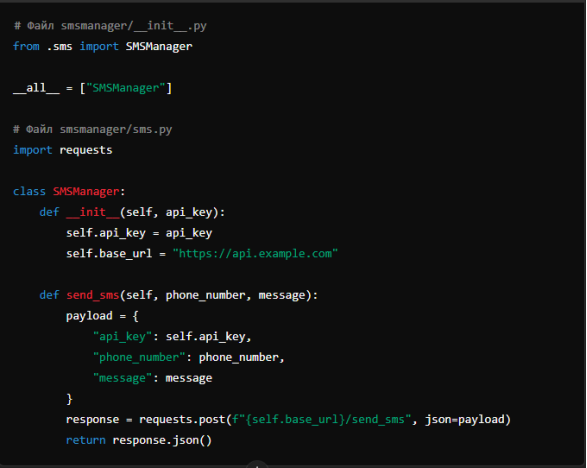This screenshot has height=468, width=587.
Task: Click the 'return' keyword on the last line
Action: coord(86,440)
